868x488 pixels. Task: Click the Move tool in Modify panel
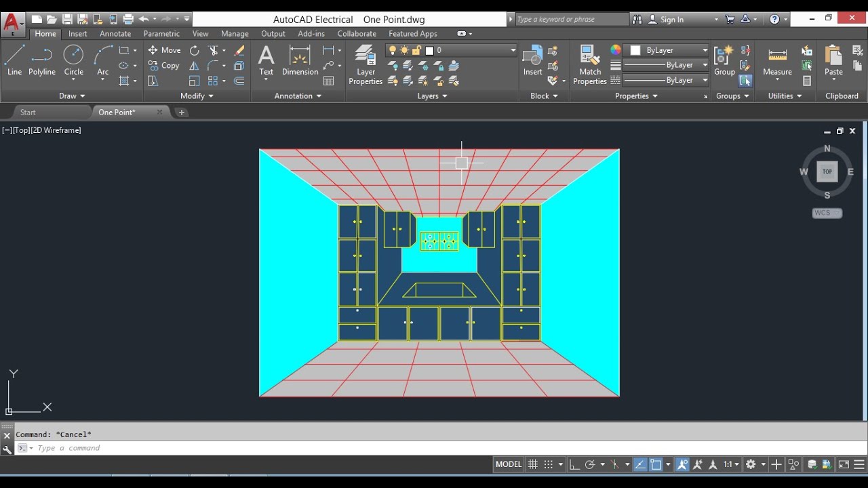click(x=164, y=50)
